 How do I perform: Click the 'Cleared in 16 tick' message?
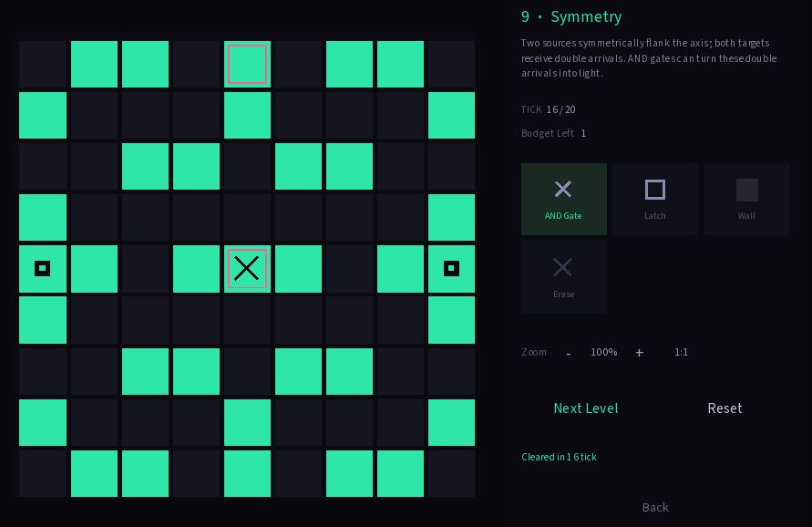(x=559, y=457)
